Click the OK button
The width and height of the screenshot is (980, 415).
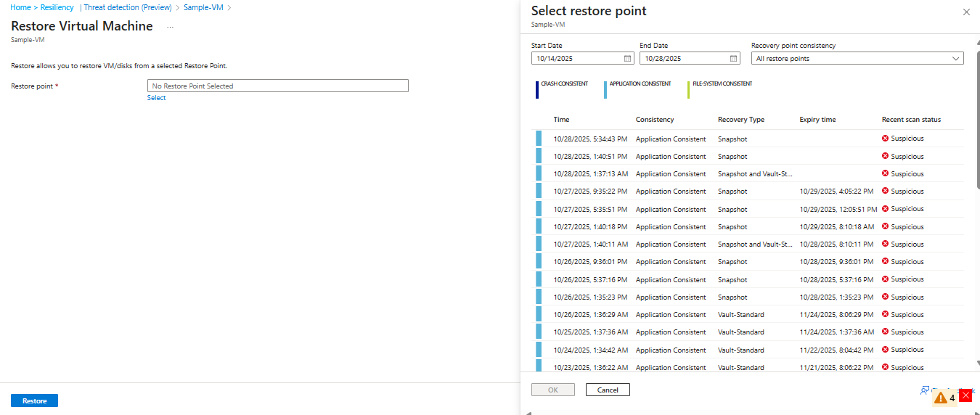(x=553, y=390)
